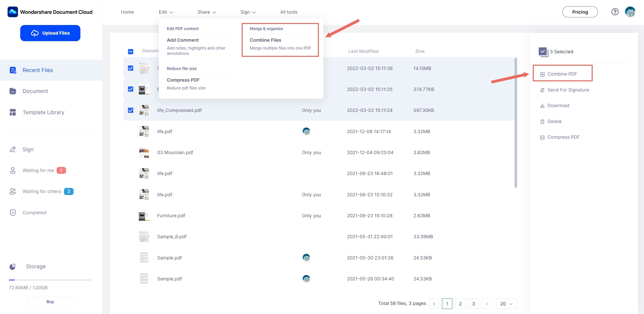Click owner avatar on life.pdf 2021-12-08 row
Screen dimensions: 644x314
click(306, 131)
